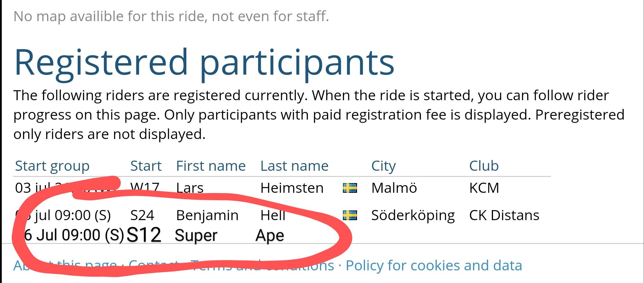The image size is (644, 283).
Task: Sort the table by City header
Action: click(x=384, y=166)
